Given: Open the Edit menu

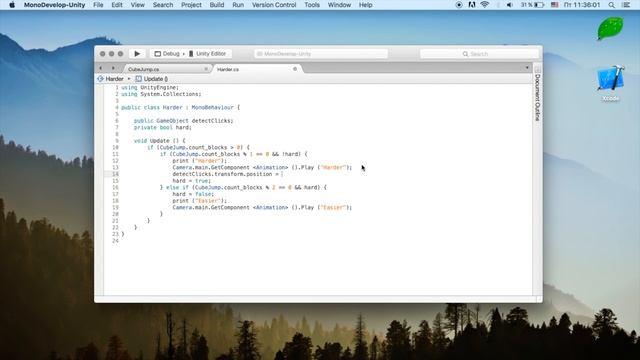Looking at the screenshot, I should pos(117,5).
